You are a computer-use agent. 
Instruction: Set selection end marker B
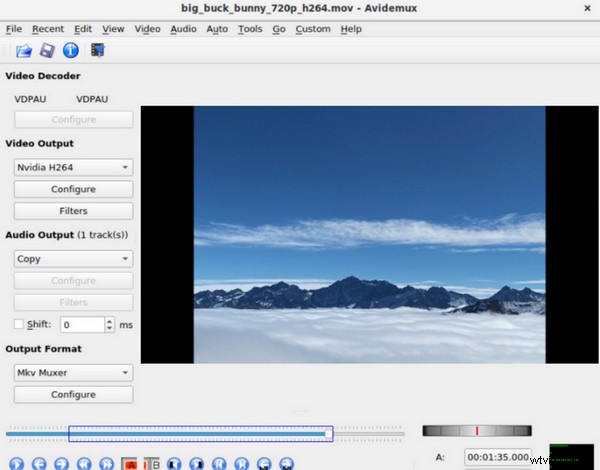tap(152, 464)
